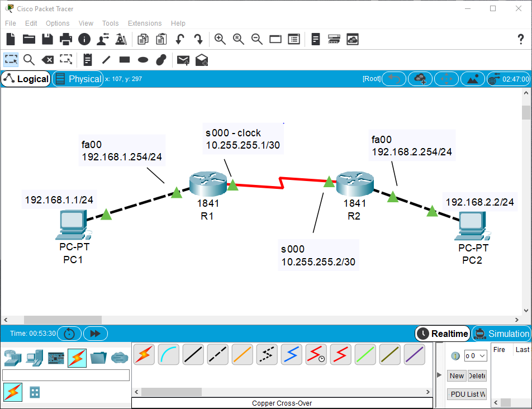This screenshot has width=532, height=409.
Task: Select the Copper Straight-Through cable
Action: click(193, 355)
